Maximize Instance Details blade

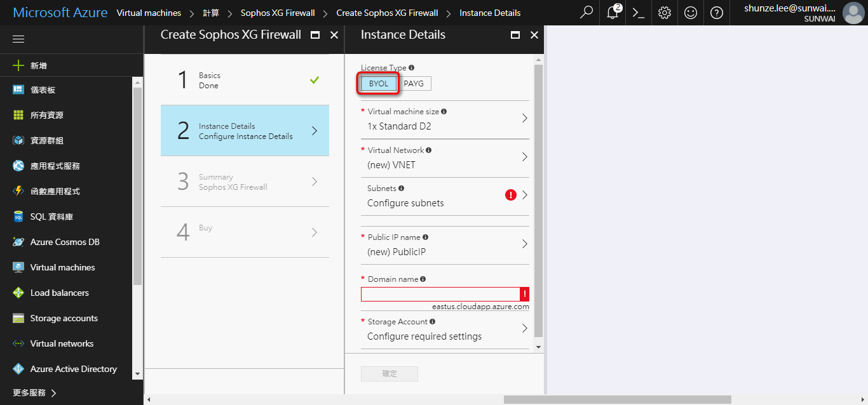click(515, 35)
